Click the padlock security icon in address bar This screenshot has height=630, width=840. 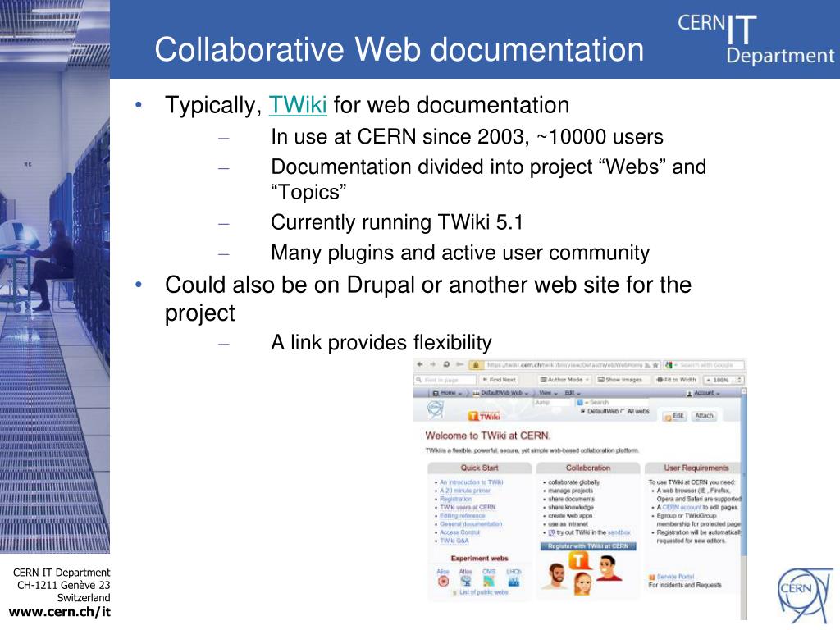[475, 365]
